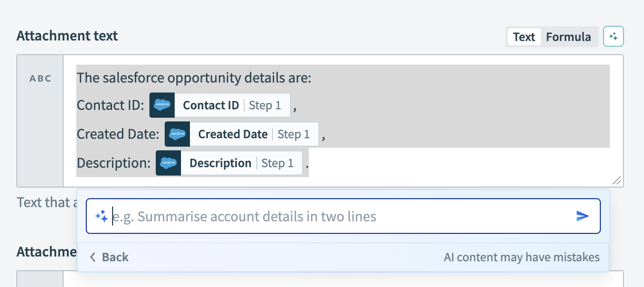Select the Created Date datapill label

tap(233, 135)
